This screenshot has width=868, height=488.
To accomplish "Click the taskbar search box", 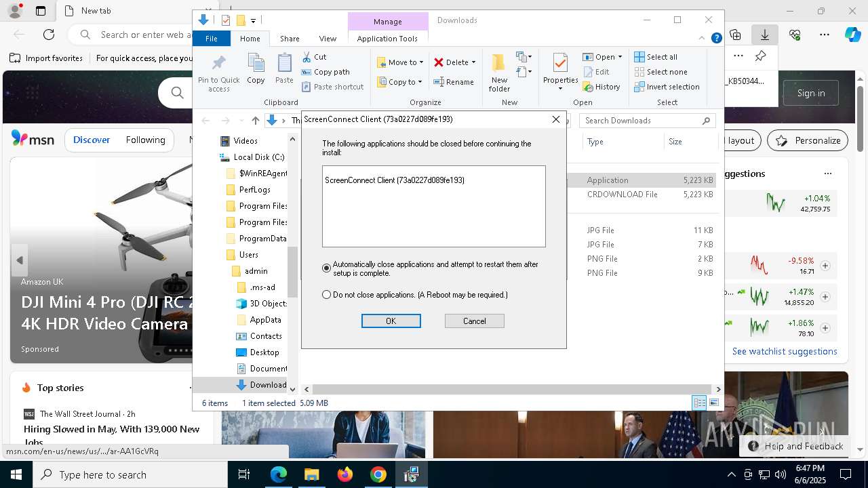I will pos(130,474).
